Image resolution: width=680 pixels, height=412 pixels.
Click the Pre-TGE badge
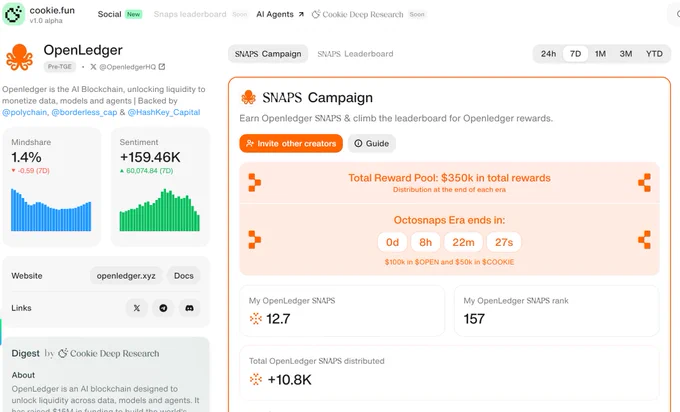tap(60, 67)
